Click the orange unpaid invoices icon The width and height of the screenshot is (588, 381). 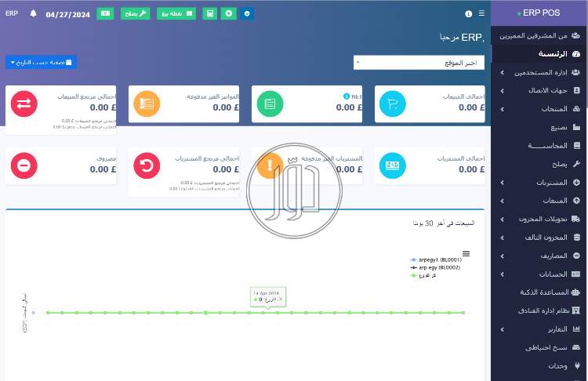tap(147, 104)
